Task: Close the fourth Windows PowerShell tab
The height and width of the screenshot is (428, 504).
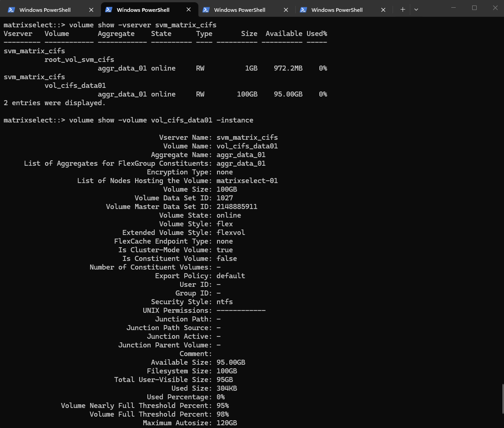Action: 383,10
